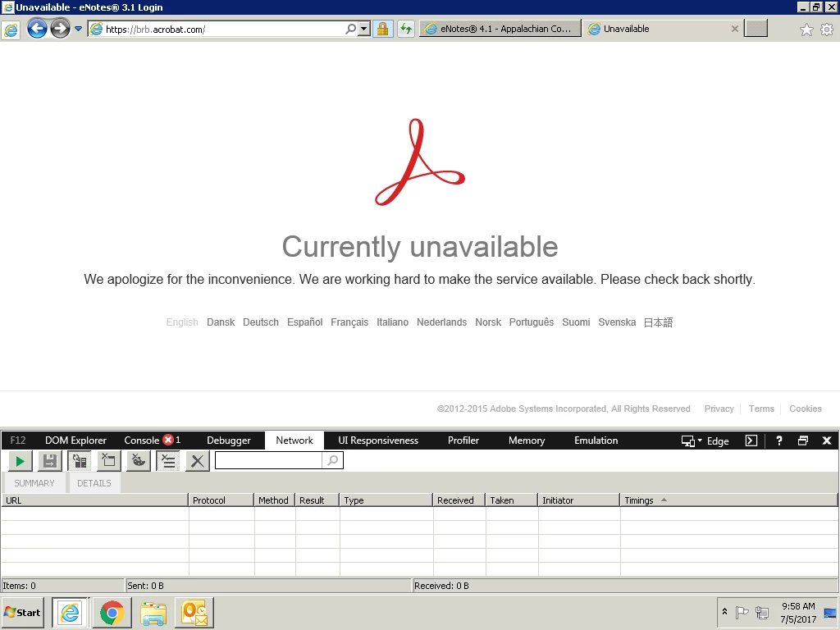Click inside the Network filter search field

coord(268,460)
